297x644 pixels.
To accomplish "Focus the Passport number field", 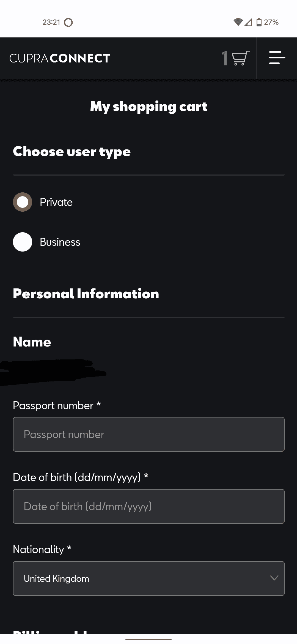I will pos(148,434).
